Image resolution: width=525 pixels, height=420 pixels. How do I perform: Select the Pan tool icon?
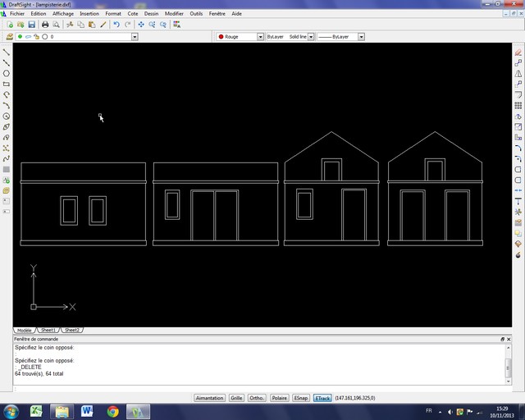(x=141, y=25)
